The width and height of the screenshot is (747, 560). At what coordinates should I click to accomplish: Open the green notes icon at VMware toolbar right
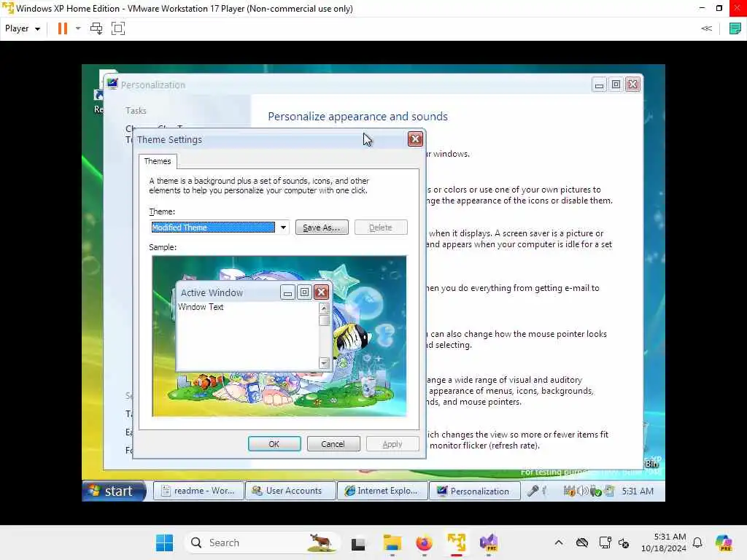[x=735, y=28]
